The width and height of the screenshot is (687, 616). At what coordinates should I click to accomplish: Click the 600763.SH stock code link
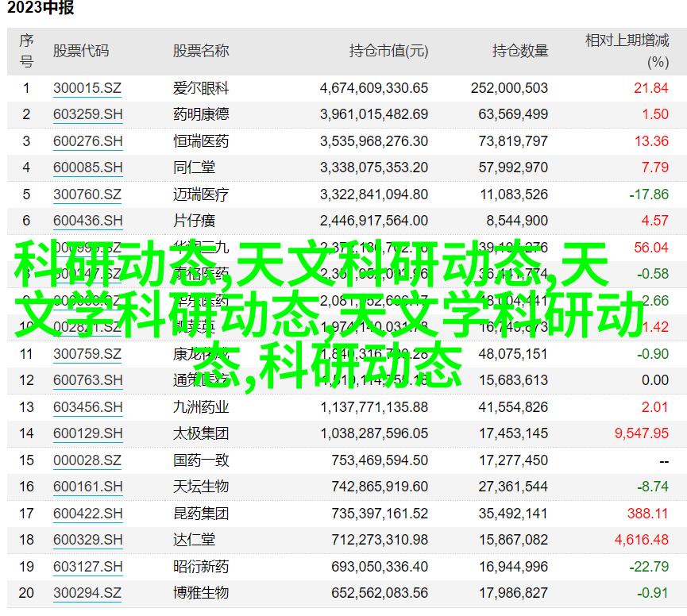[x=87, y=380]
